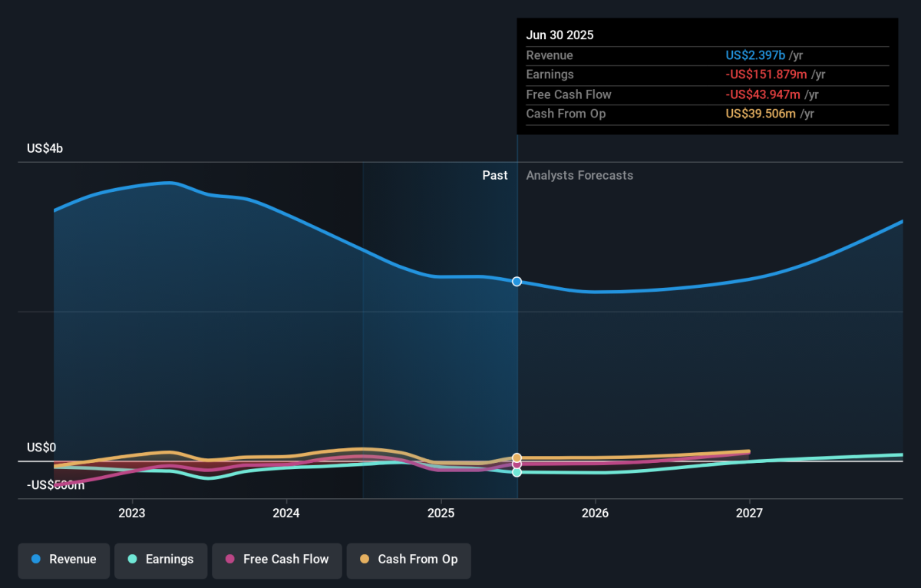Click the US$2.397b revenue value in tooltip
Viewport: 921px width, 588px height.
tap(755, 55)
